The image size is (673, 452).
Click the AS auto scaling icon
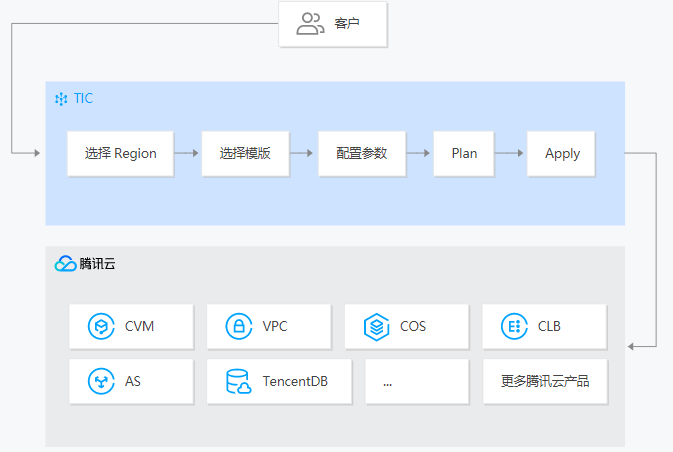click(x=101, y=381)
